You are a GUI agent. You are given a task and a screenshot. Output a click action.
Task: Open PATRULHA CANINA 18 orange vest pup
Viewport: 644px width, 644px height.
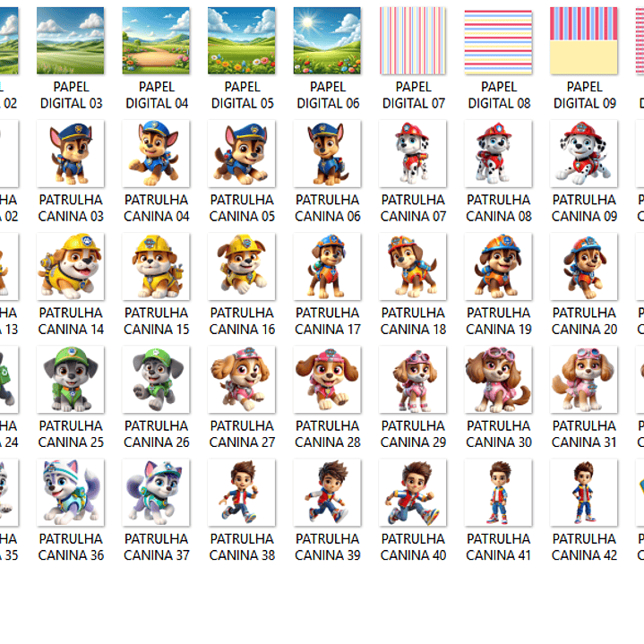[x=413, y=267]
